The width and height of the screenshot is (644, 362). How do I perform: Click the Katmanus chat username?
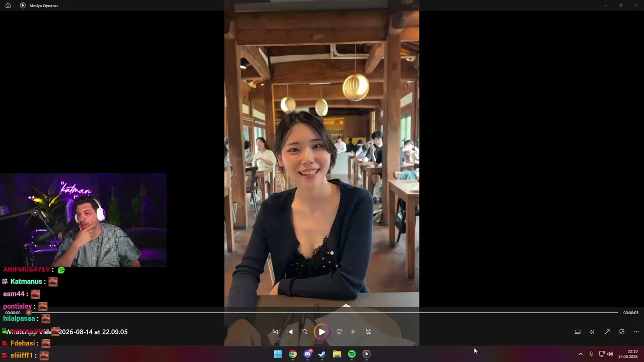coord(26,282)
